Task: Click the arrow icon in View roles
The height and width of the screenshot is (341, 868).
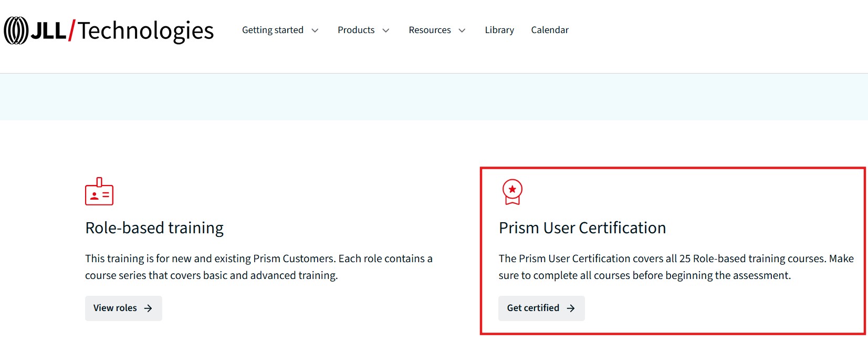Action: point(148,308)
